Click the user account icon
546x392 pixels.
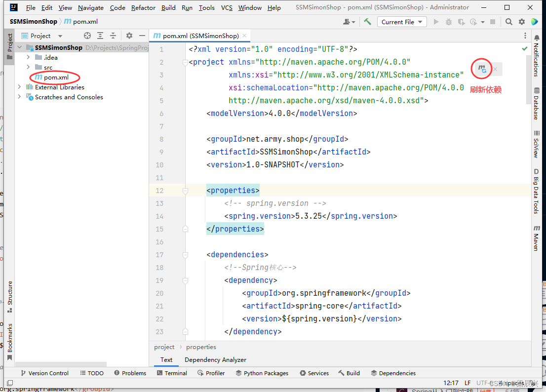tap(349, 22)
